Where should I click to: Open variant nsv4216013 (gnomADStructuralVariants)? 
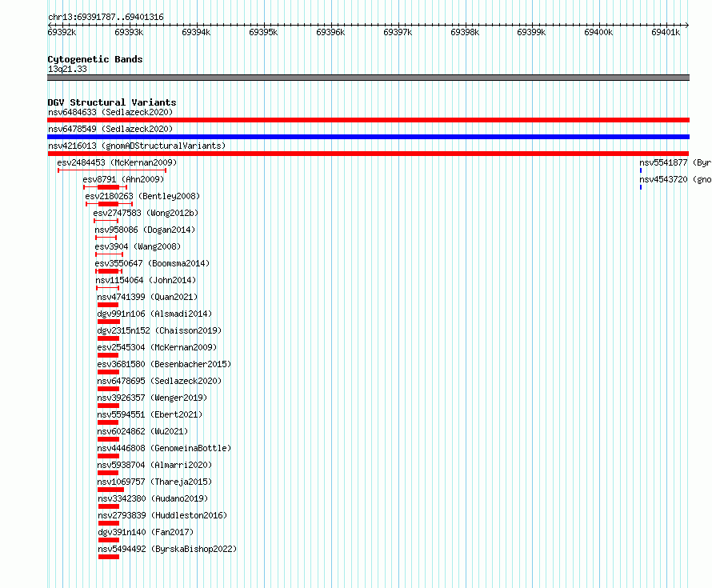[x=137, y=146]
